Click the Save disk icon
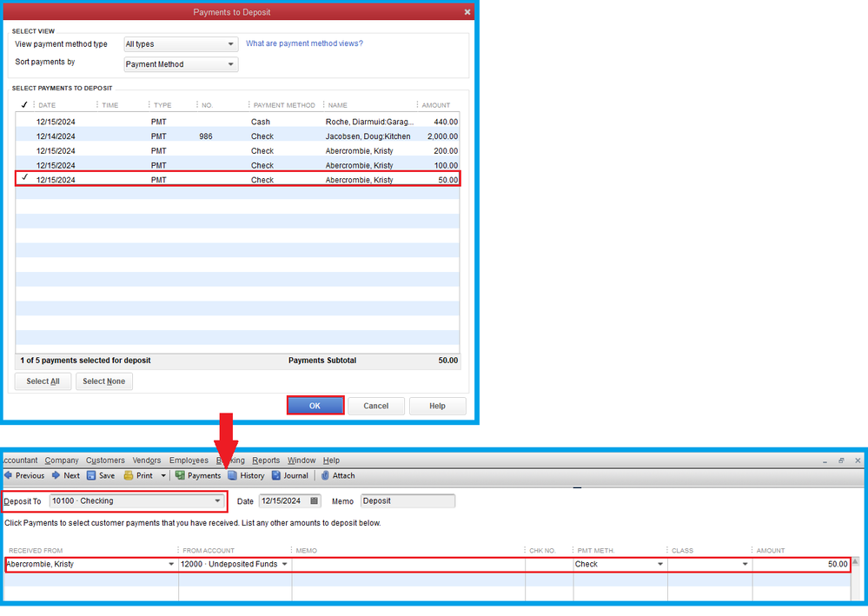 (x=91, y=476)
